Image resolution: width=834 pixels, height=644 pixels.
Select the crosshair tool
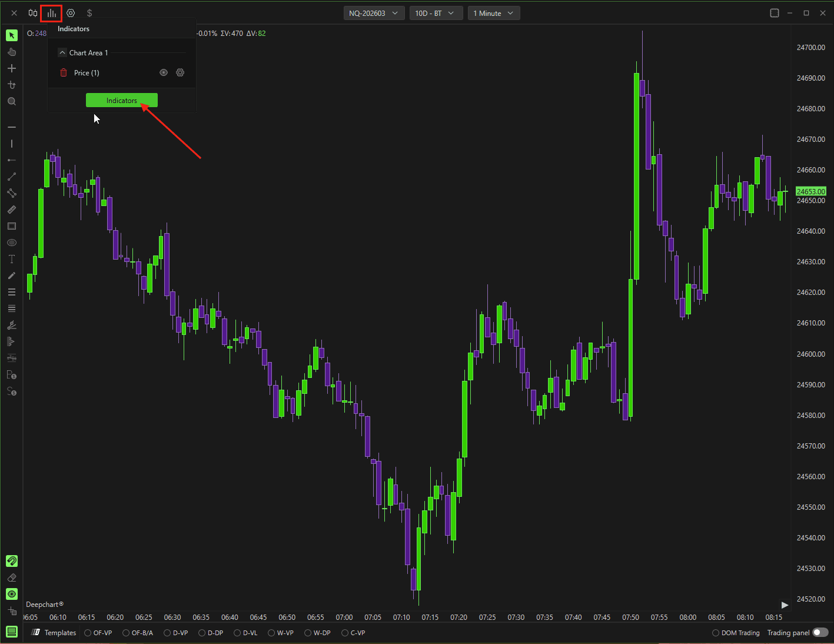pyautogui.click(x=12, y=68)
